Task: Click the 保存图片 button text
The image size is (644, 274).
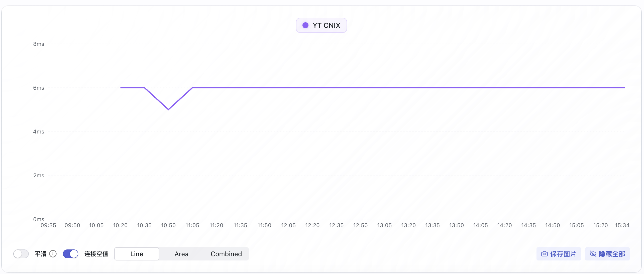Action: pyautogui.click(x=563, y=254)
